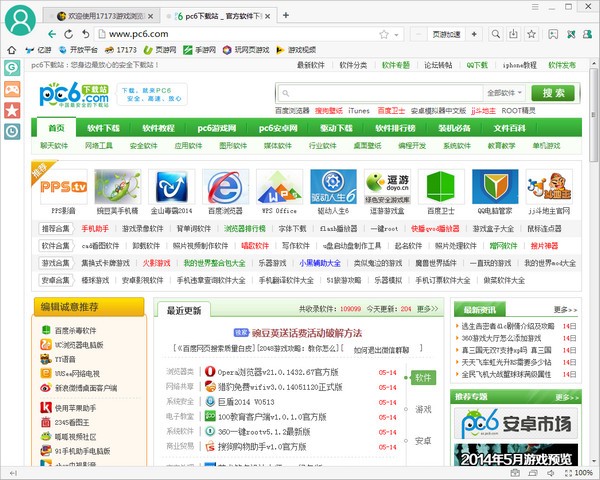Click the pc6 site search box
Screen dimensions: 600x480
(x=379, y=93)
